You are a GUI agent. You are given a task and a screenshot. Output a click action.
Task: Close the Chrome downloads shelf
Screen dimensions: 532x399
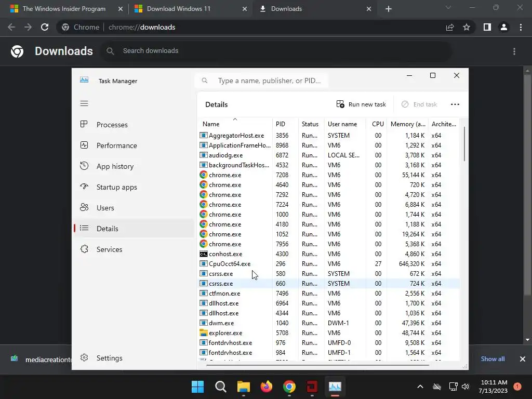pyautogui.click(x=523, y=359)
